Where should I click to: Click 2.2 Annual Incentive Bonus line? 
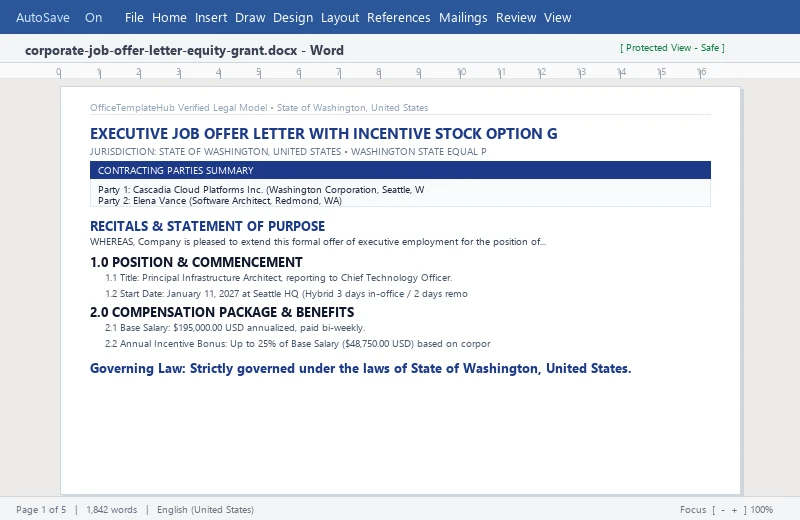tap(297, 343)
